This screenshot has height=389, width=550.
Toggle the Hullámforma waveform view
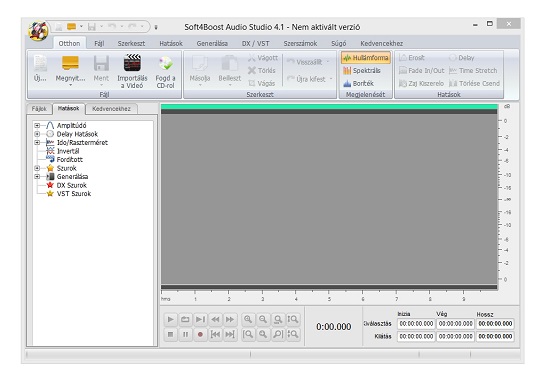pyautogui.click(x=366, y=58)
